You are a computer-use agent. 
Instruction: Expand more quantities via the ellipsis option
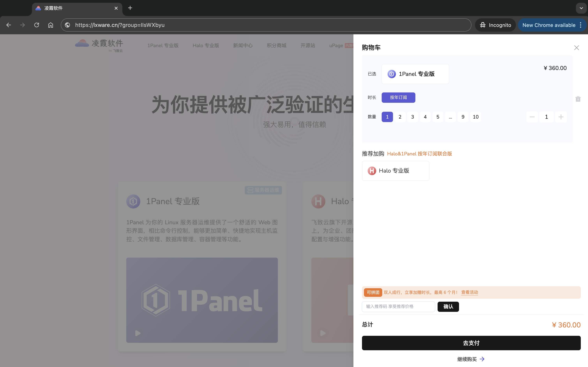450,117
